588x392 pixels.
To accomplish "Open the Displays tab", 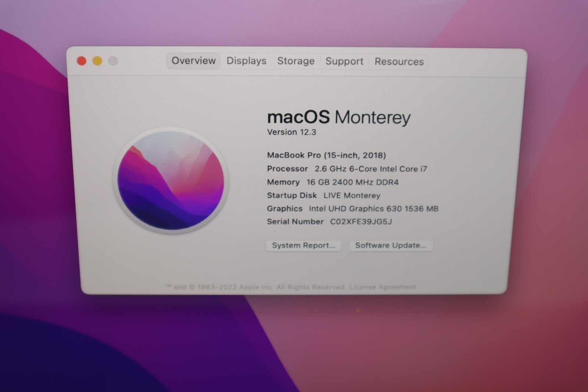I will [x=246, y=61].
